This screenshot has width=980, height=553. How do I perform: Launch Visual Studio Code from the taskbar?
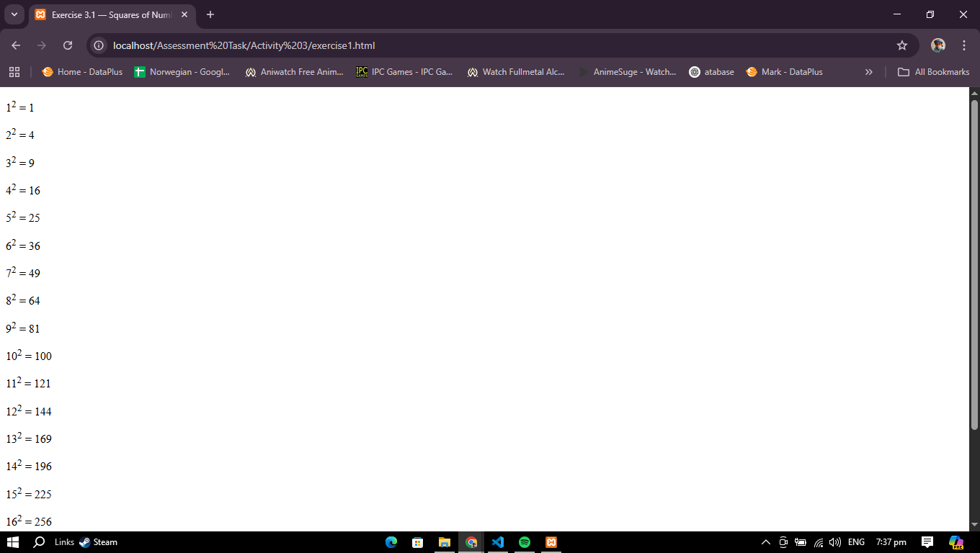click(497, 542)
